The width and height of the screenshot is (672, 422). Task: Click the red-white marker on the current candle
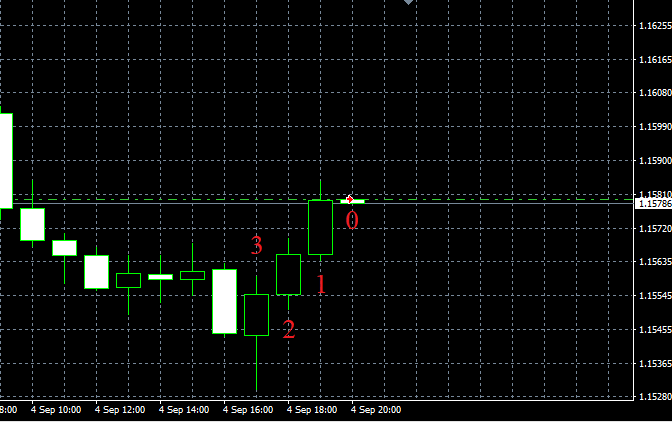click(x=349, y=200)
